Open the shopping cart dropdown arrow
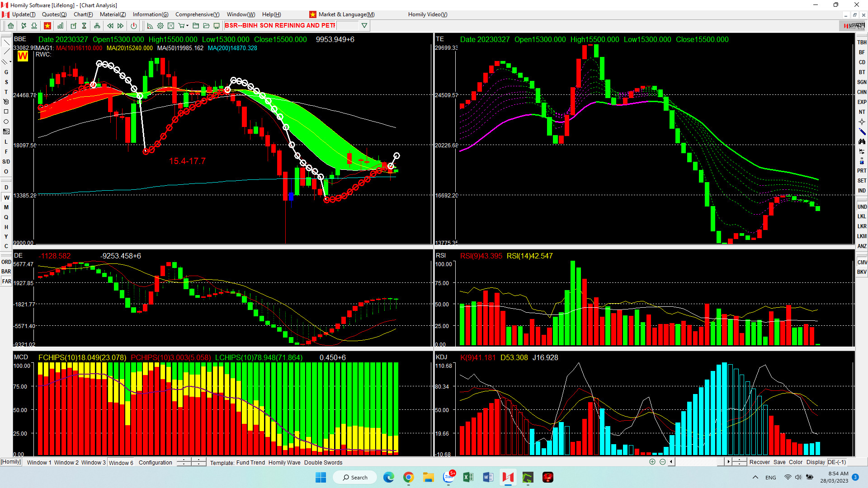This screenshot has width=868, height=488. coord(187,26)
